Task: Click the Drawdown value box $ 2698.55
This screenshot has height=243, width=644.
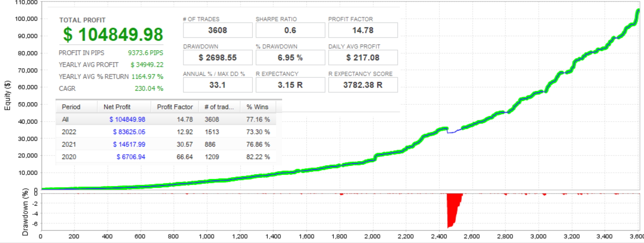Action: click(x=217, y=58)
